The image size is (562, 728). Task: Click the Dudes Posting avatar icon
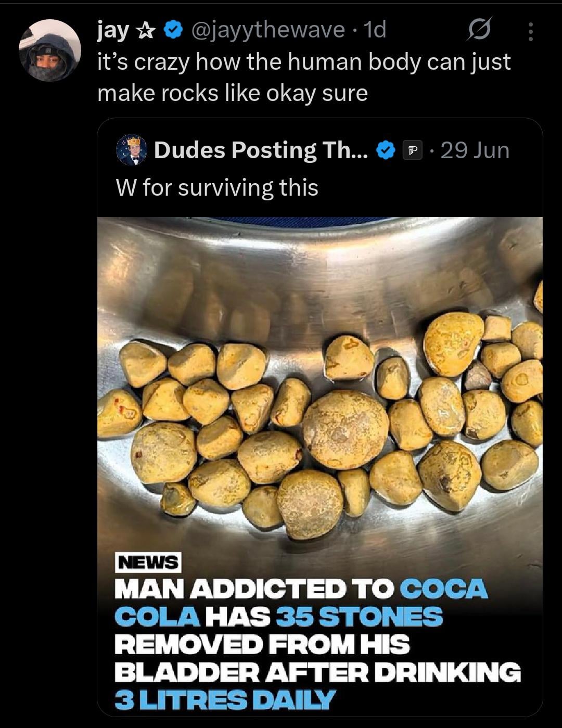131,150
